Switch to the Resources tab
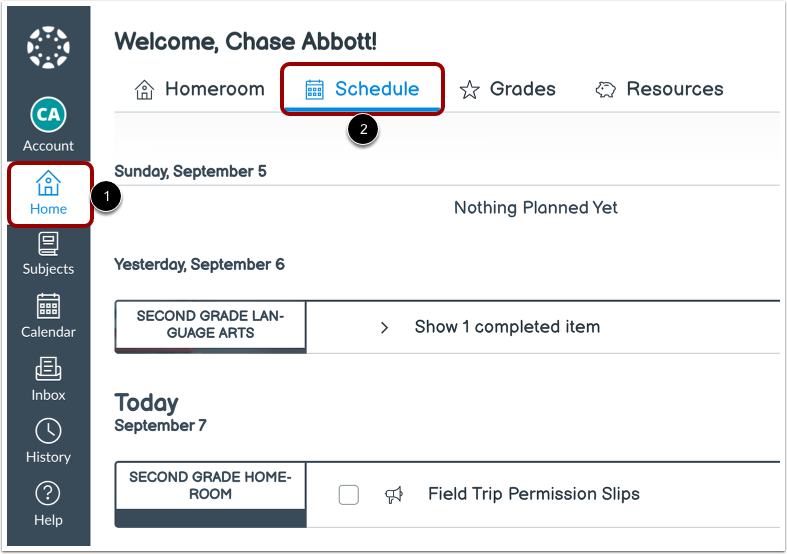The image size is (787, 554). [660, 89]
